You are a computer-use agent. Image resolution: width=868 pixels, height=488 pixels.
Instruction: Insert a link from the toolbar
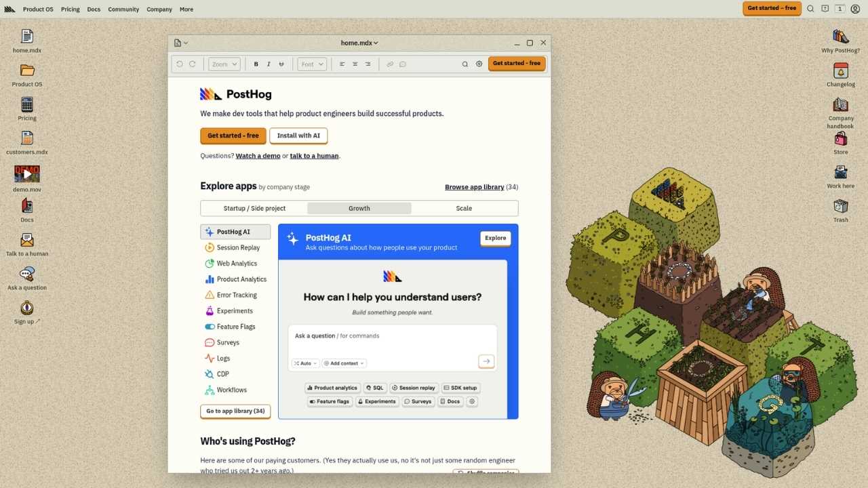[390, 64]
